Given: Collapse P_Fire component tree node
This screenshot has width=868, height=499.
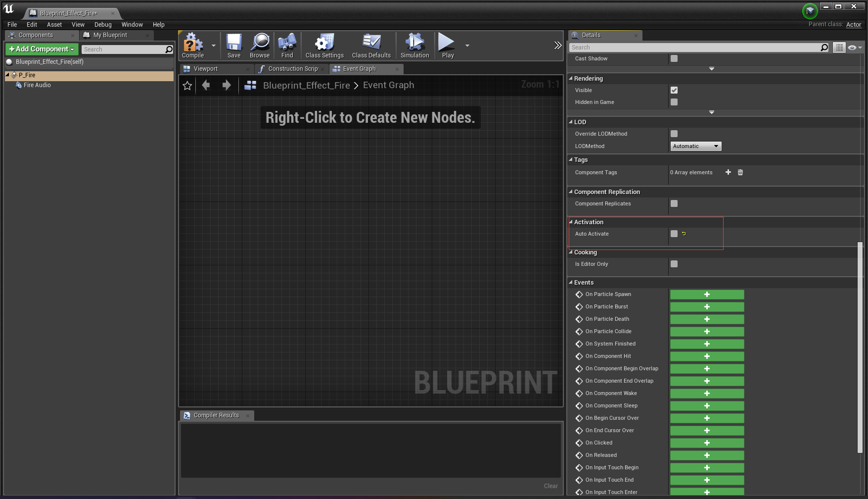Looking at the screenshot, I should pyautogui.click(x=7, y=75).
